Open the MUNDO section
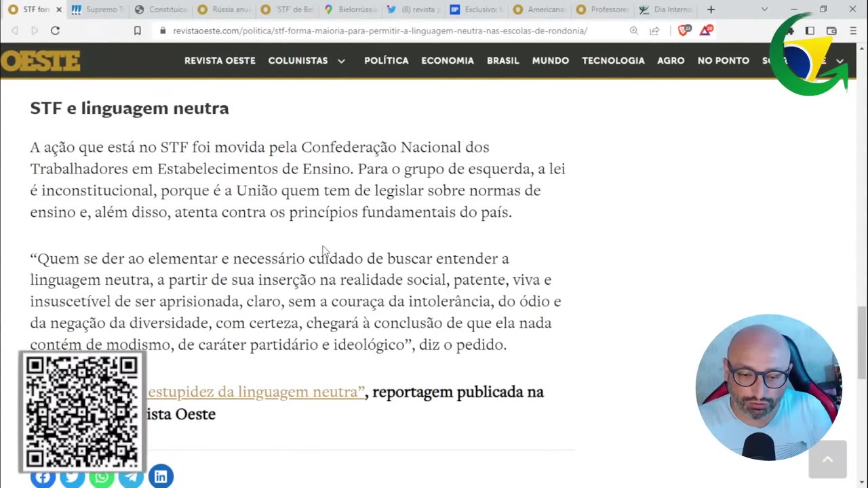The height and width of the screenshot is (488, 868). click(x=551, y=60)
